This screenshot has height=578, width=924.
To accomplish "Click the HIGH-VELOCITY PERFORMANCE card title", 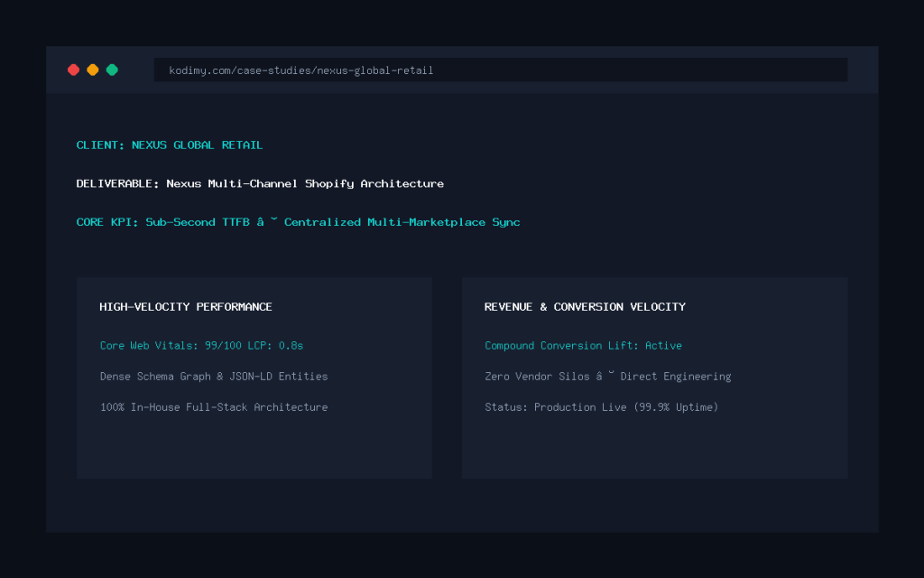I will pos(186,307).
